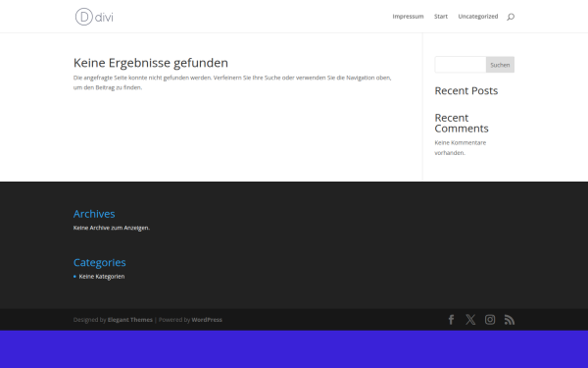
Task: Click the 'Recent Posts' sidebar heading
Action: 466,91
